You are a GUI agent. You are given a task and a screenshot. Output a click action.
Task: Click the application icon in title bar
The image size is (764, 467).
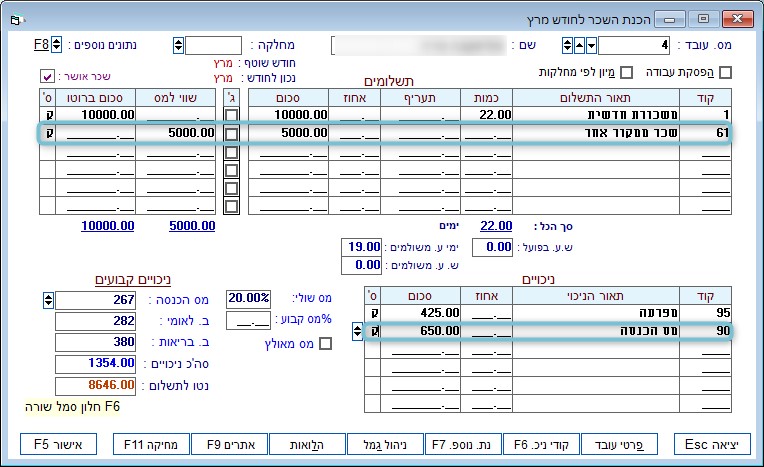coord(17,20)
